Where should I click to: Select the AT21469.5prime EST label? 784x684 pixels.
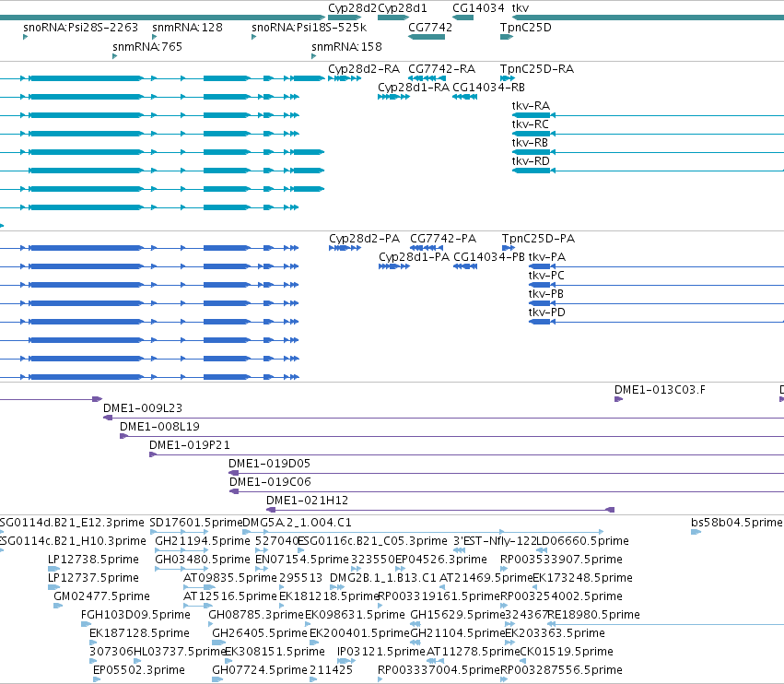(x=486, y=578)
